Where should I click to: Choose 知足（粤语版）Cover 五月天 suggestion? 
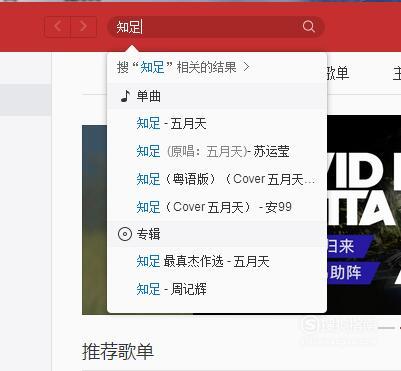point(217,179)
